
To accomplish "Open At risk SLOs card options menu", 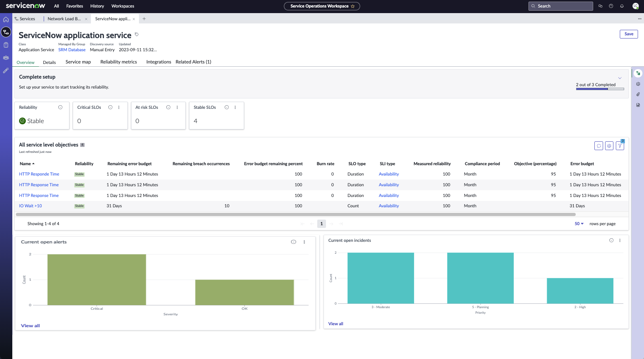I will click(x=177, y=107).
